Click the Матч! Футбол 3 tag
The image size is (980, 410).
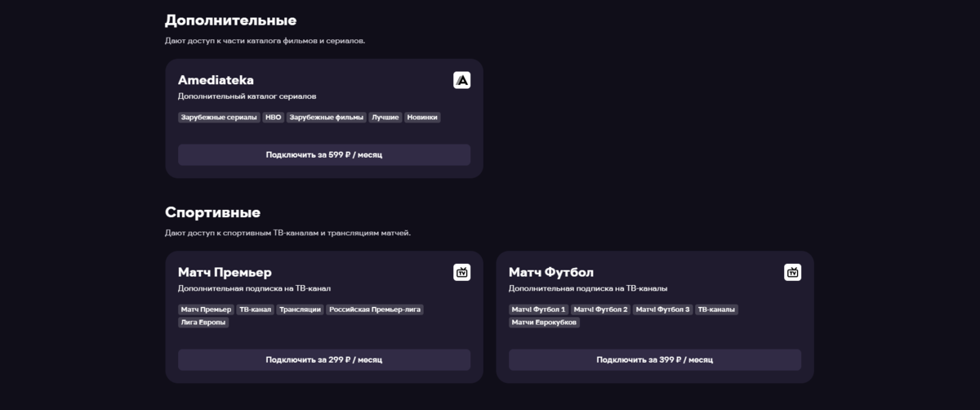(663, 310)
